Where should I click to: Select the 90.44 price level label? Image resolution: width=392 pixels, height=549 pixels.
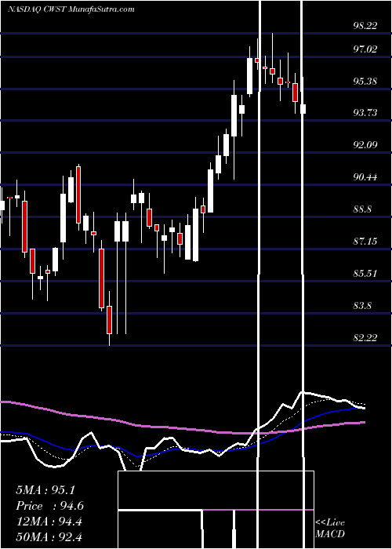(366, 176)
